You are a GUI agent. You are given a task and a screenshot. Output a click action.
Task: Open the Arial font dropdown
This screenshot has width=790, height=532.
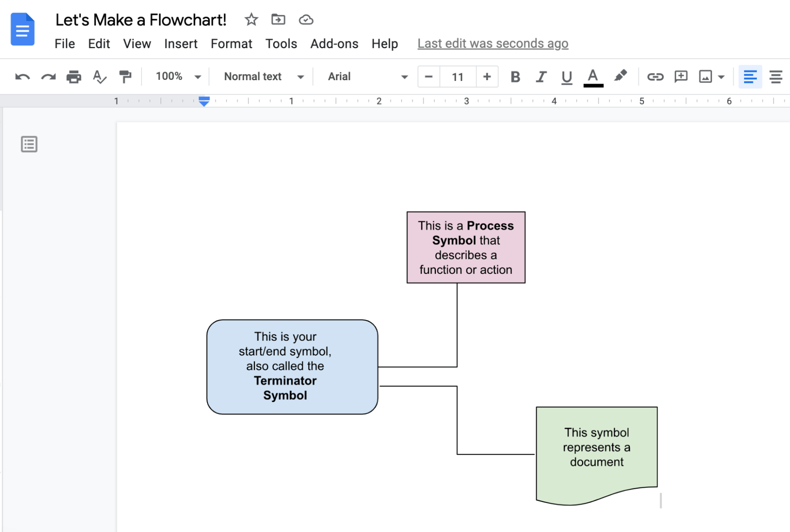[x=368, y=77]
